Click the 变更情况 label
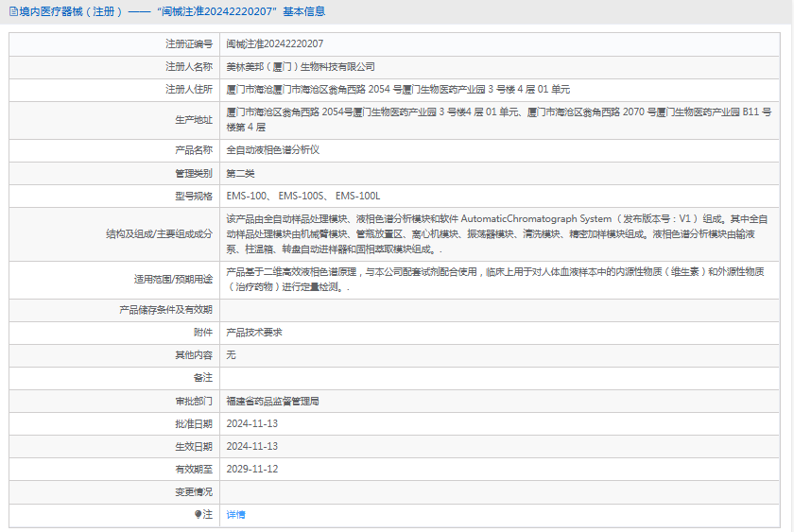Viewport: 794px width, 532px height. tap(194, 492)
